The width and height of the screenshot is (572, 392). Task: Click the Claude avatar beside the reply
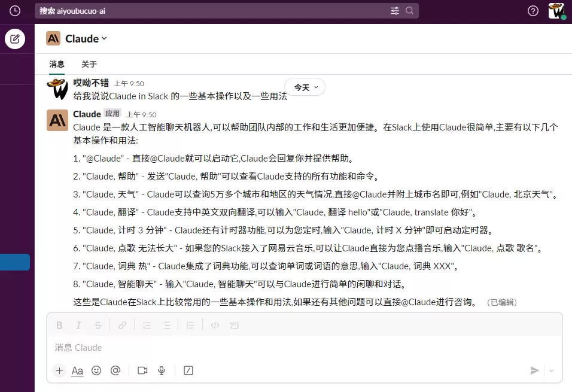[57, 120]
